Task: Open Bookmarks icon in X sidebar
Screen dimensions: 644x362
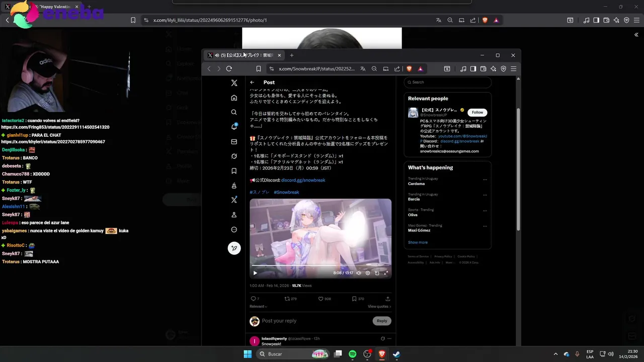Action: pos(234,171)
